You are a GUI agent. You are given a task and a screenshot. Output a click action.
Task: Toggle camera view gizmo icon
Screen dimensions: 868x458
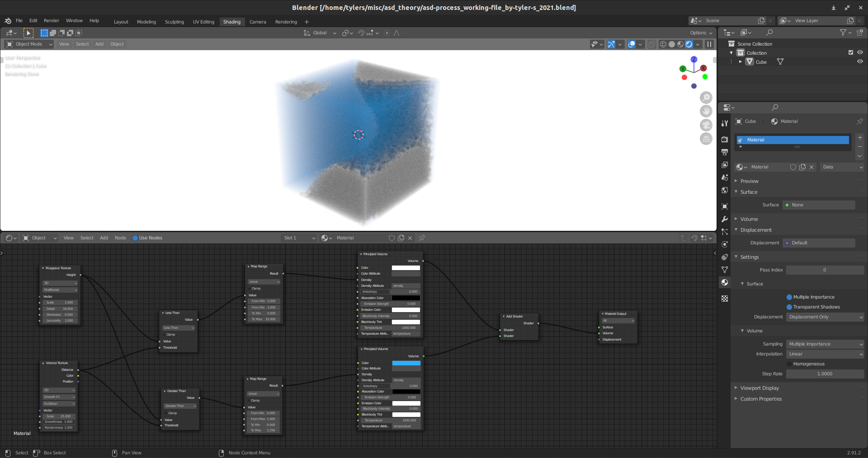[706, 125]
